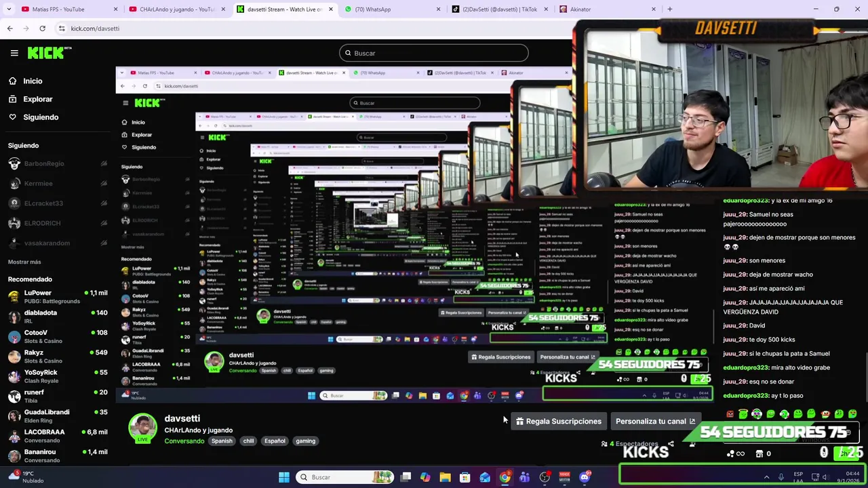
Task: Open Bananirou's recommended channel
Action: (x=58, y=455)
